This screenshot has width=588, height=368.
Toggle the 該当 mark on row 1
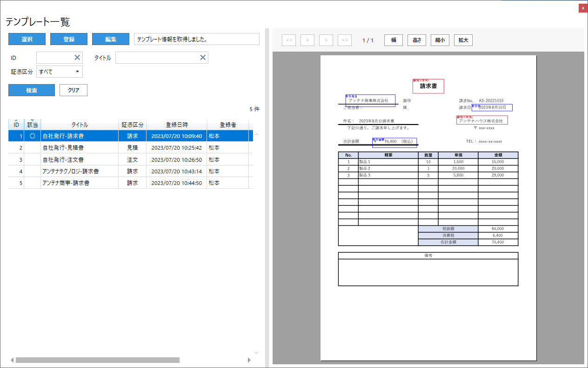pos(33,136)
